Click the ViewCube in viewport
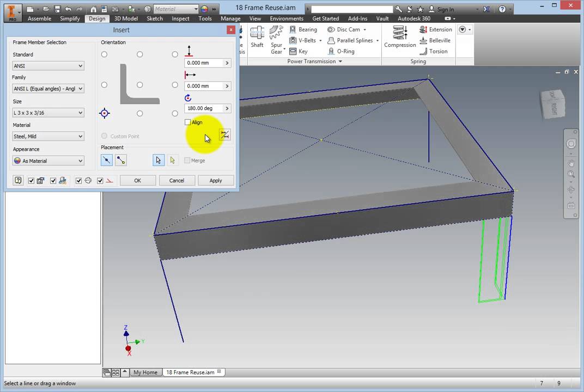 pyautogui.click(x=553, y=104)
